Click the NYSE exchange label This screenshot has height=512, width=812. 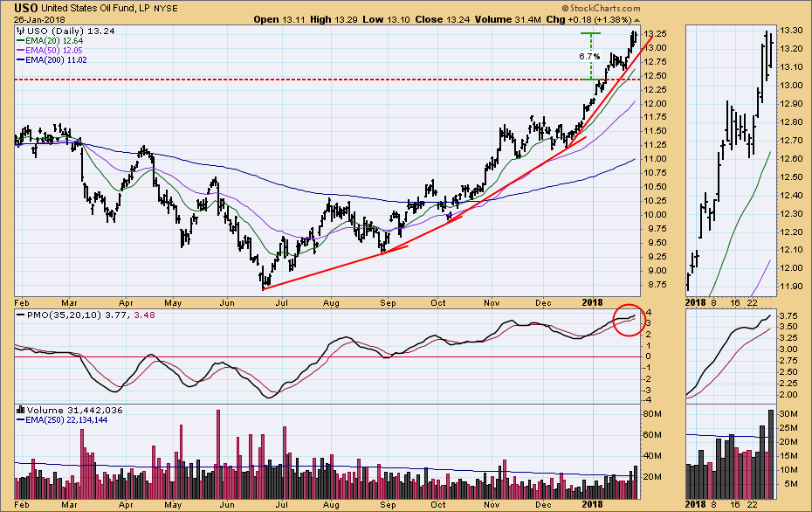tap(166, 9)
